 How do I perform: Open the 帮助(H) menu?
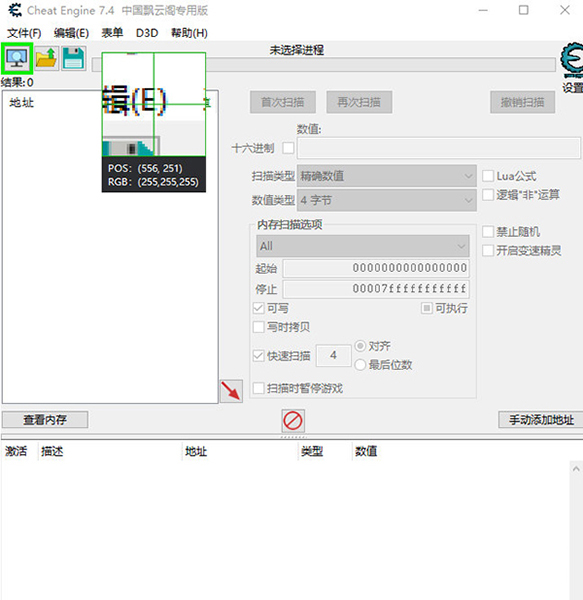coord(189,33)
